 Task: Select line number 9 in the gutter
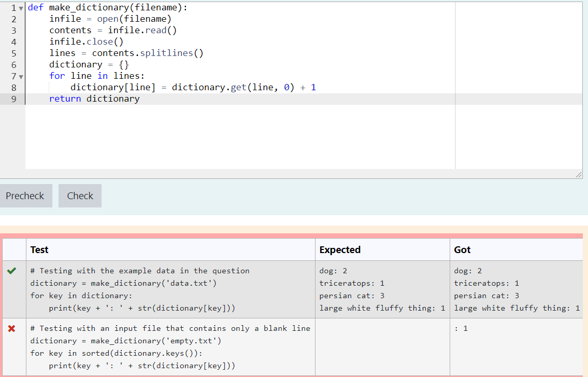[x=14, y=99]
